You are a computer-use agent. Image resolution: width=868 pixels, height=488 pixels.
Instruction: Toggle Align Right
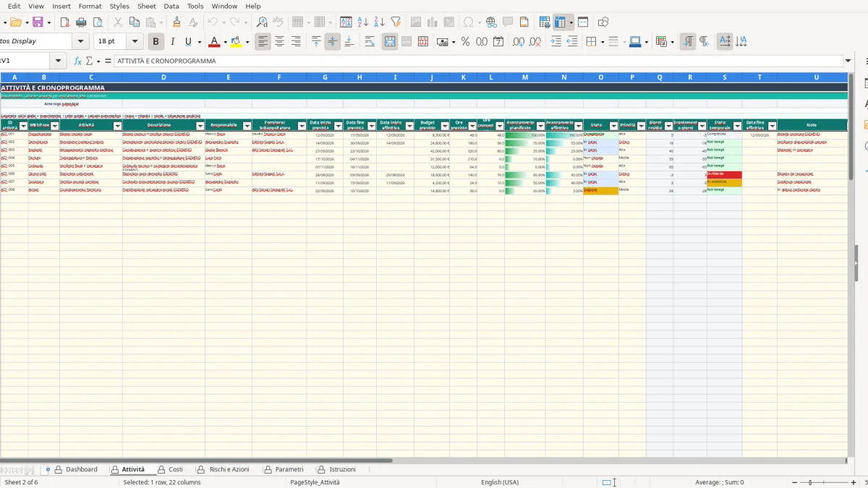coord(296,42)
